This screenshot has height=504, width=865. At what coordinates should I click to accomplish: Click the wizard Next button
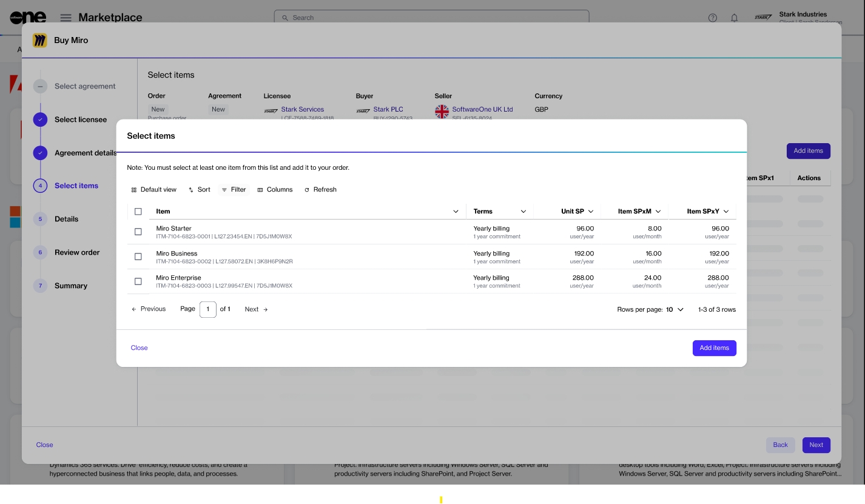tap(816, 445)
